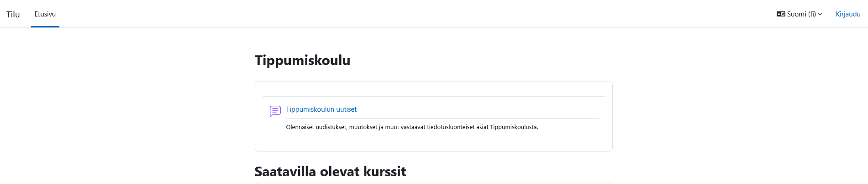868x184 pixels.
Task: Open the Kirjaudu login link
Action: (848, 14)
